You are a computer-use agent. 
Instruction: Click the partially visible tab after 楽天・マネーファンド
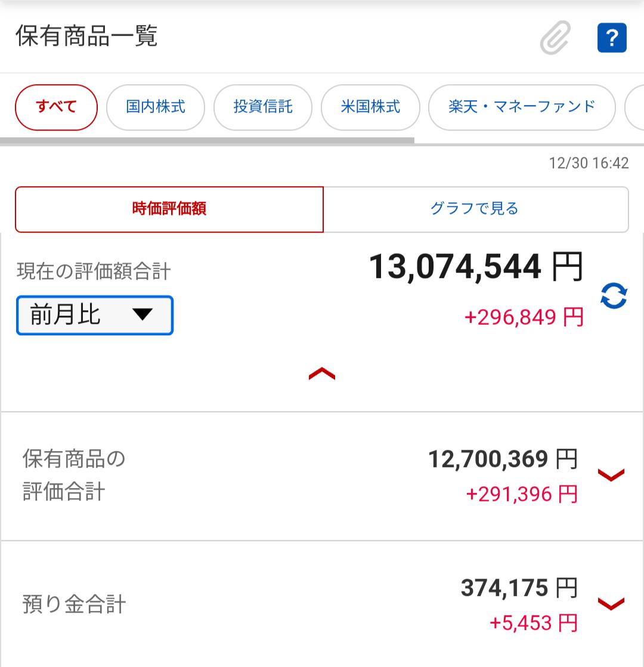click(634, 107)
